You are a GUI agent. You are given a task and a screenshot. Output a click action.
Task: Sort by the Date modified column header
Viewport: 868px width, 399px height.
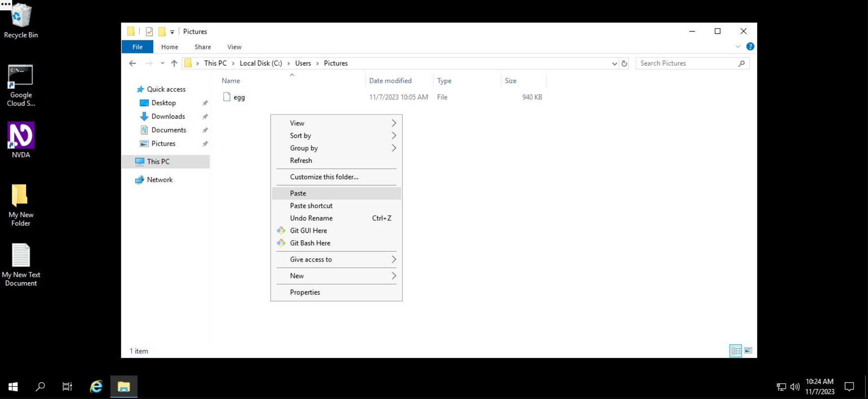point(390,81)
